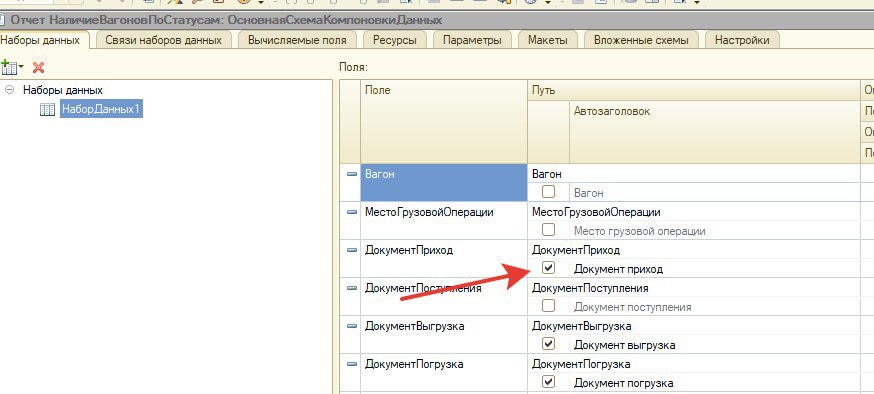This screenshot has width=874, height=394.
Task: Open the add data set dropdown arrow
Action: [x=21, y=68]
